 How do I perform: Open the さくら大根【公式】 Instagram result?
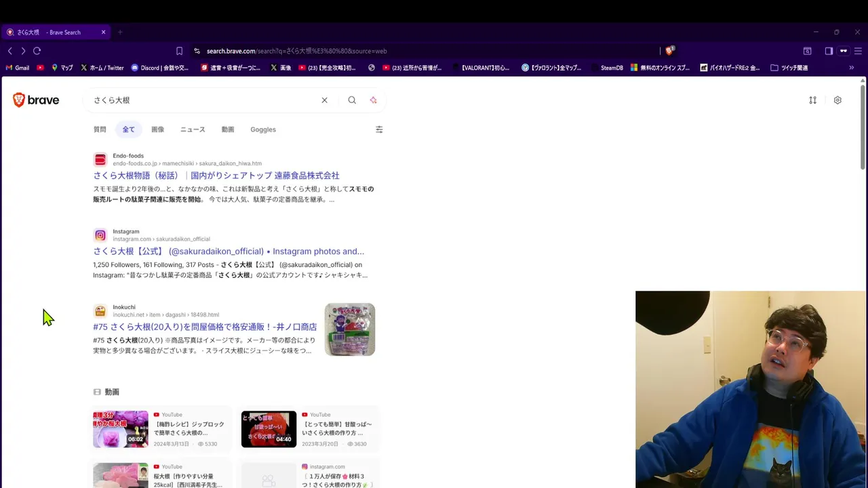tap(229, 251)
